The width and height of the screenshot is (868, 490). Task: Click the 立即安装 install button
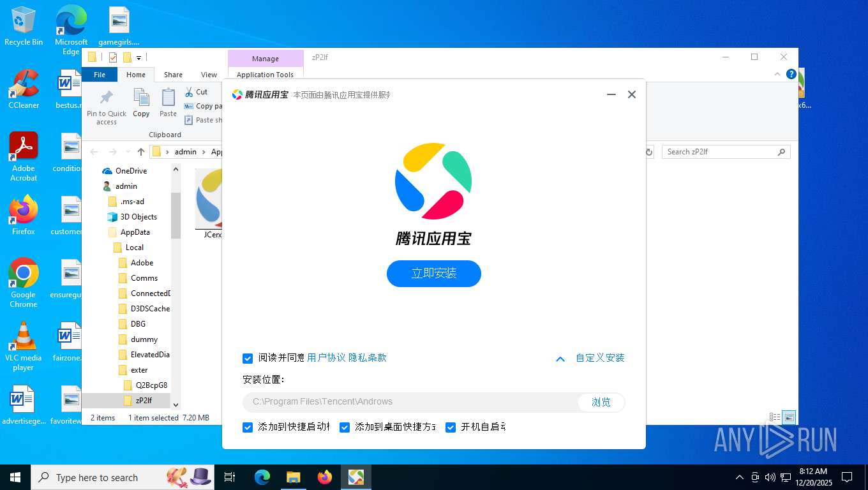pos(434,273)
